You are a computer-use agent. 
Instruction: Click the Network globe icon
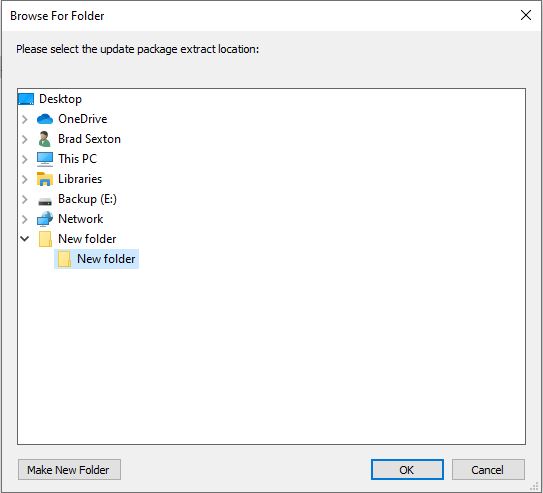click(x=45, y=219)
